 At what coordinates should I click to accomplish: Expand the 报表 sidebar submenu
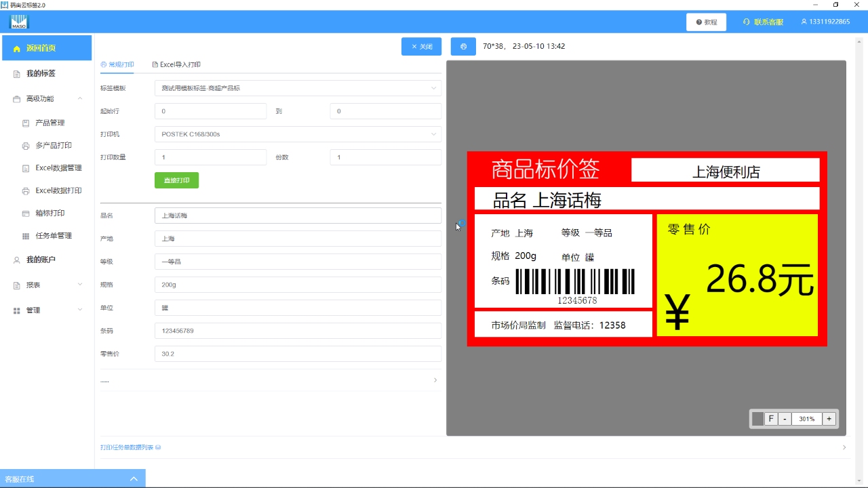click(80, 285)
